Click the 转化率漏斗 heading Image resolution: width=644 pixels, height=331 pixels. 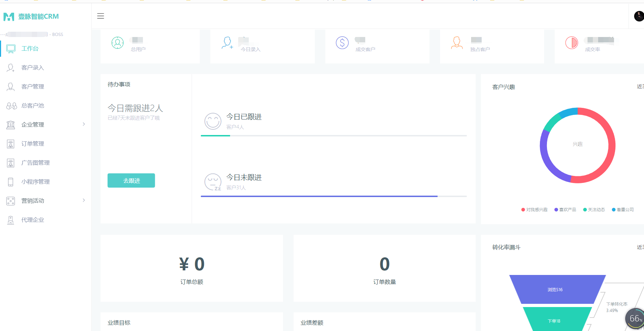click(506, 247)
